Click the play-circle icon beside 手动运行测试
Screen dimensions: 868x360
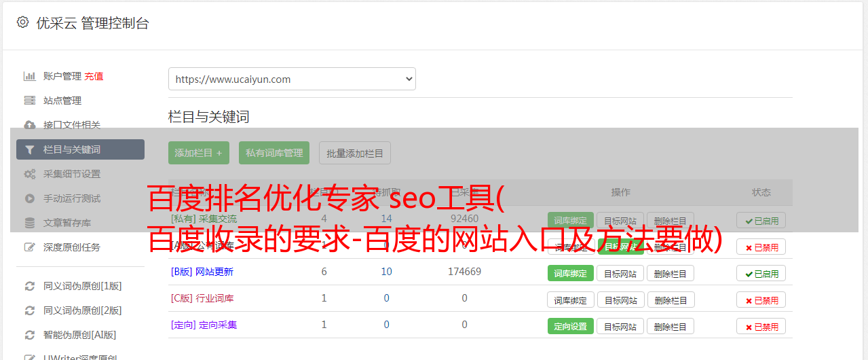29,198
